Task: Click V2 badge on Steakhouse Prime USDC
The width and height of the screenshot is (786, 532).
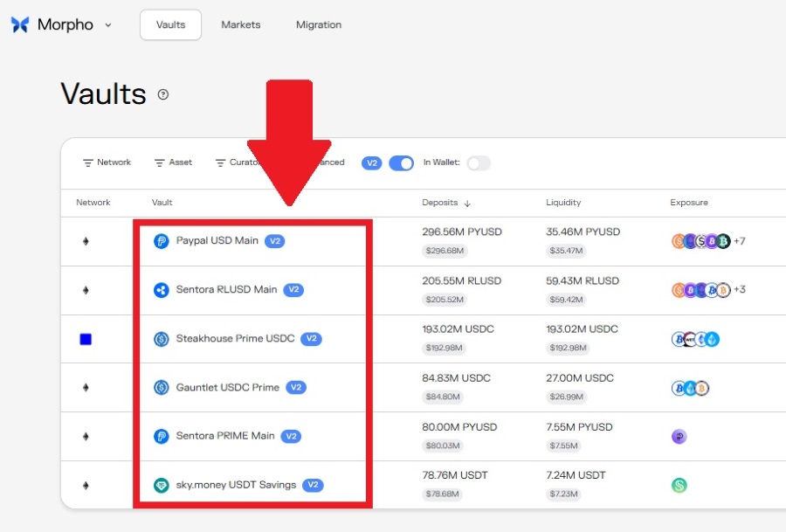Action: coord(311,339)
